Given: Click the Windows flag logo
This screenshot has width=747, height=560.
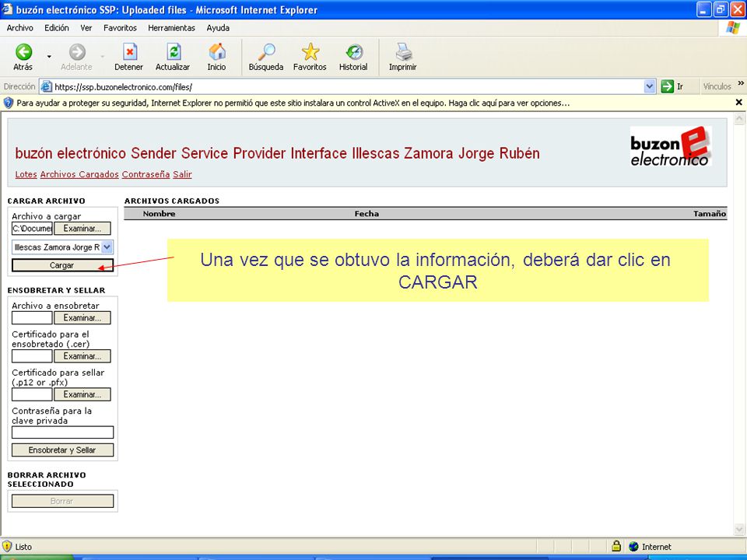Looking at the screenshot, I should point(733,28).
